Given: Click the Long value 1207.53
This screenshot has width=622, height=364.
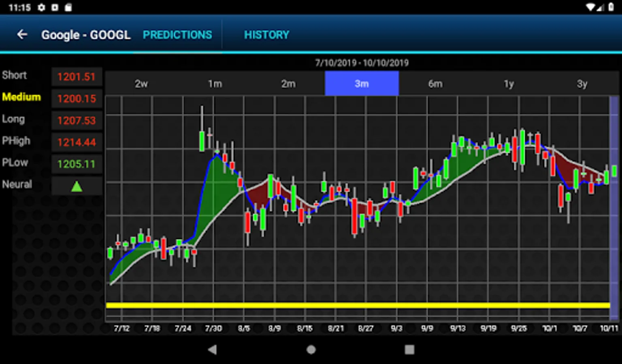Looking at the screenshot, I should click(77, 121).
